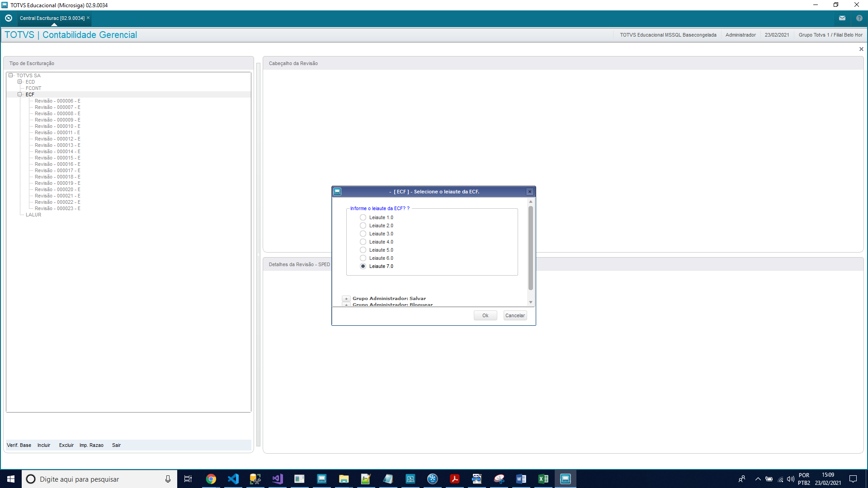Open Visual Studio Code from taskbar
This screenshot has width=868, height=488.
[x=233, y=479]
